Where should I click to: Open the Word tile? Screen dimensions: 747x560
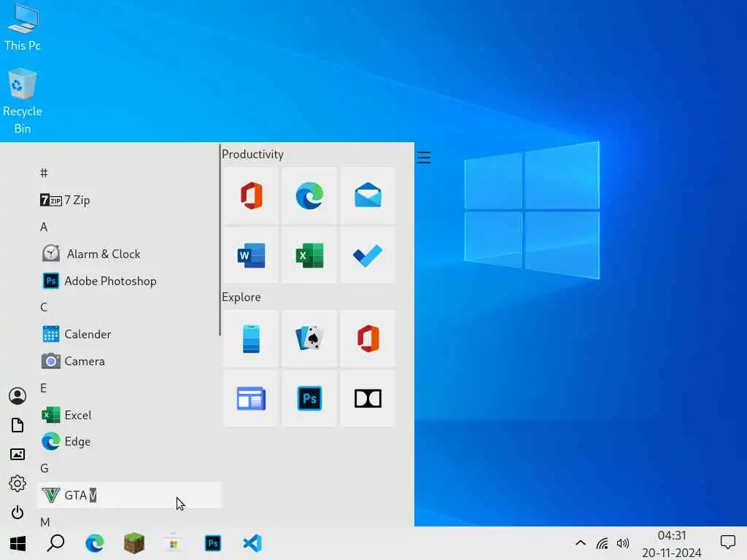click(251, 255)
